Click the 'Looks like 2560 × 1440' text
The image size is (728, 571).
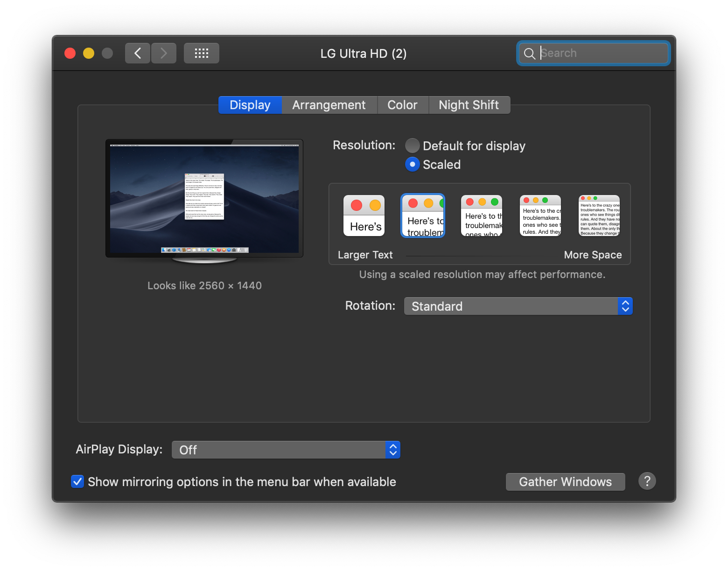click(204, 285)
